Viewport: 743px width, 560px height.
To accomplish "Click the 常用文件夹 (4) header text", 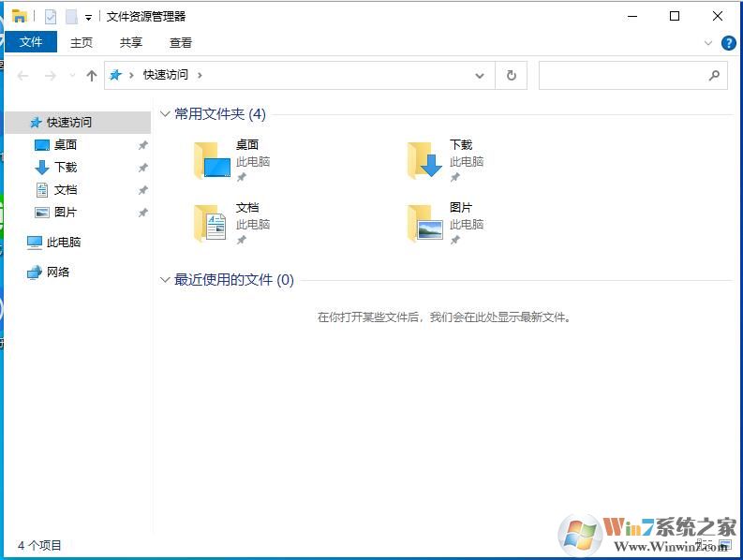I will pyautogui.click(x=220, y=114).
